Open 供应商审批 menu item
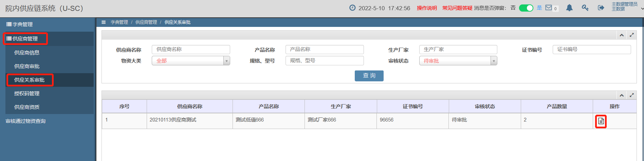The height and width of the screenshot is (161, 644). (x=27, y=66)
